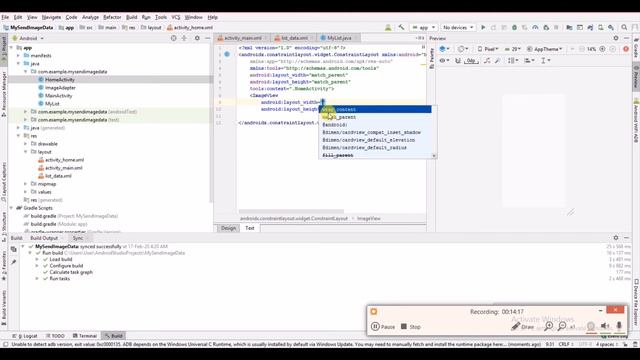Click the scroll-from-source target icon in Project panel
640x360 pixels.
[173, 38]
